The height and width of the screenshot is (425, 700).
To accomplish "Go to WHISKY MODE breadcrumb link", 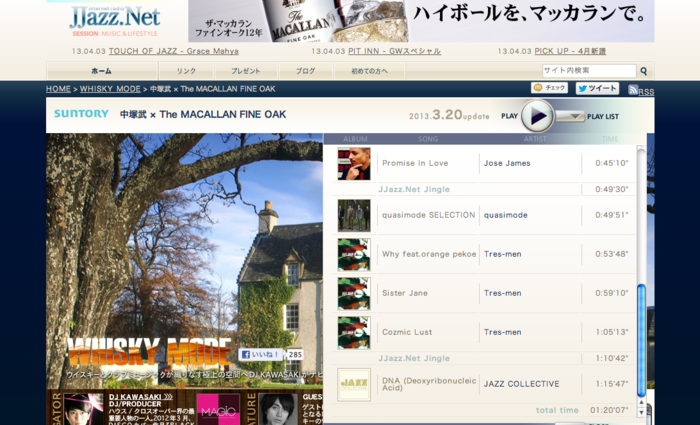I will (110, 89).
